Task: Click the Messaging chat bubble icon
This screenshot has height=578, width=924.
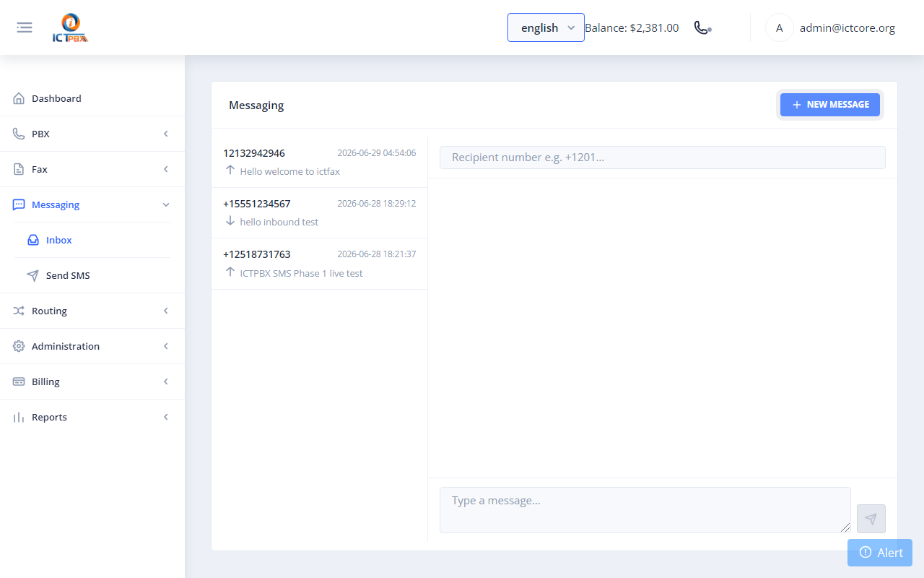Action: tap(19, 204)
